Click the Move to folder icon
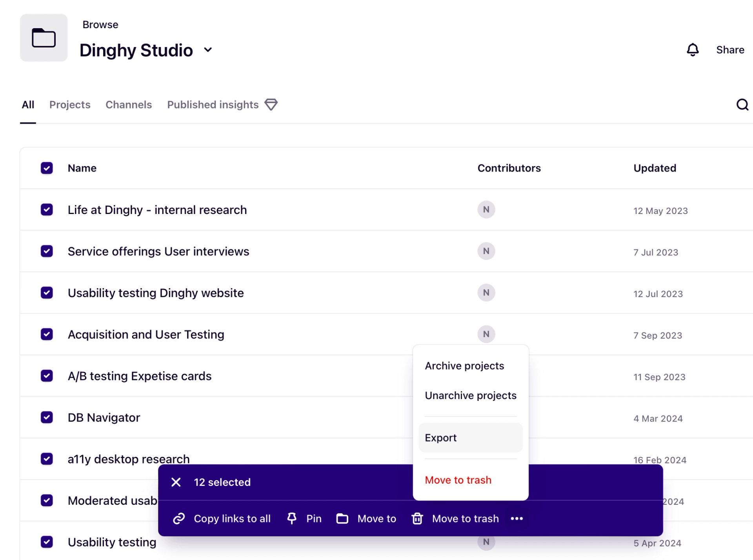 [x=342, y=518]
